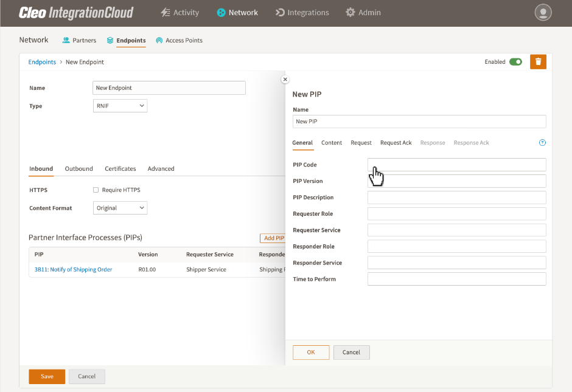572x392 pixels.
Task: Open the Integrations menu
Action: pos(302,12)
